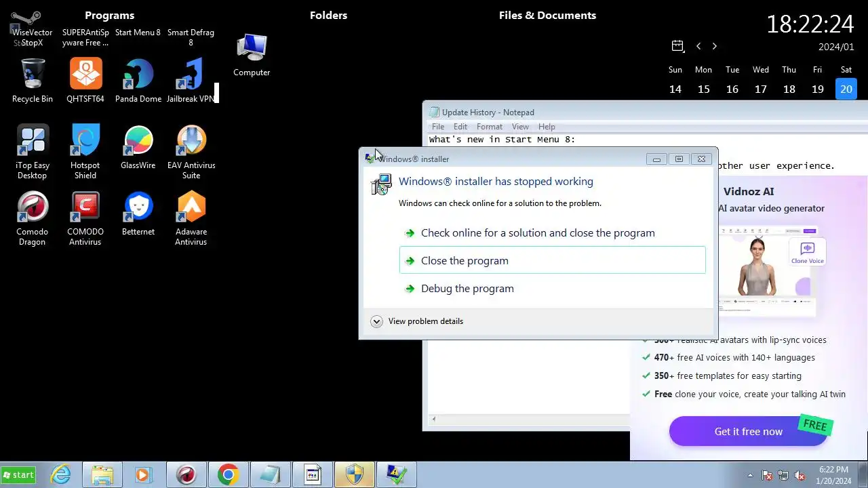Click the Vidnoz AI avatar preview image
This screenshot has width=868, height=488.
(x=768, y=271)
